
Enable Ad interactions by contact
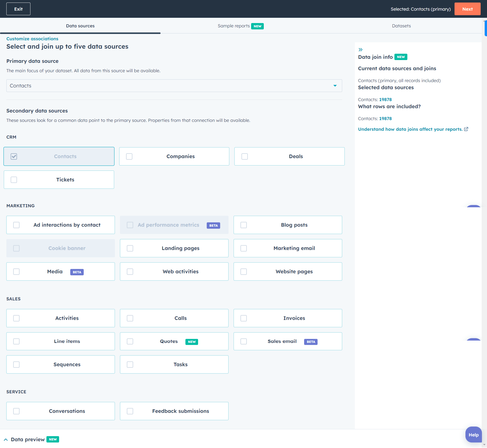16,225
